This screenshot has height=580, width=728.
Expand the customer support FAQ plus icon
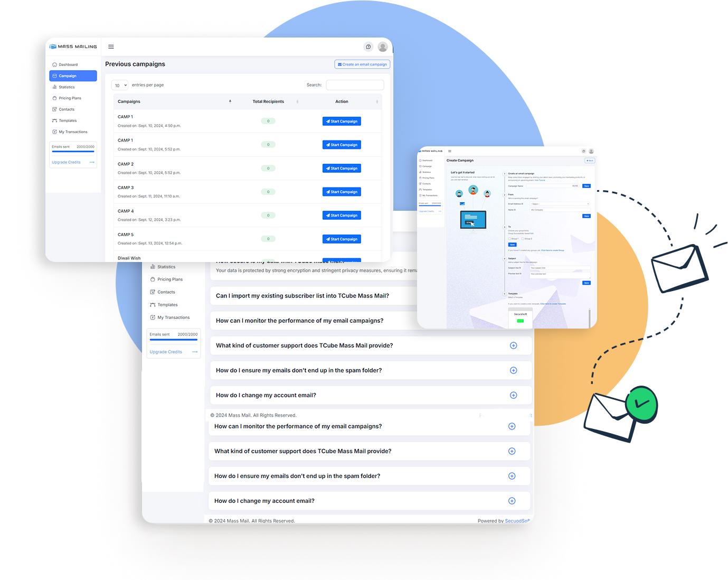click(x=513, y=345)
